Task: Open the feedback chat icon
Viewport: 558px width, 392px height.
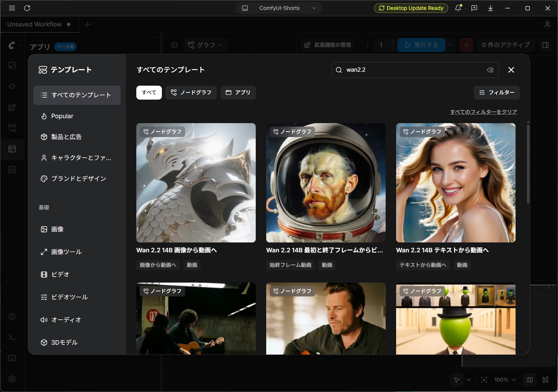Action: coord(474,8)
